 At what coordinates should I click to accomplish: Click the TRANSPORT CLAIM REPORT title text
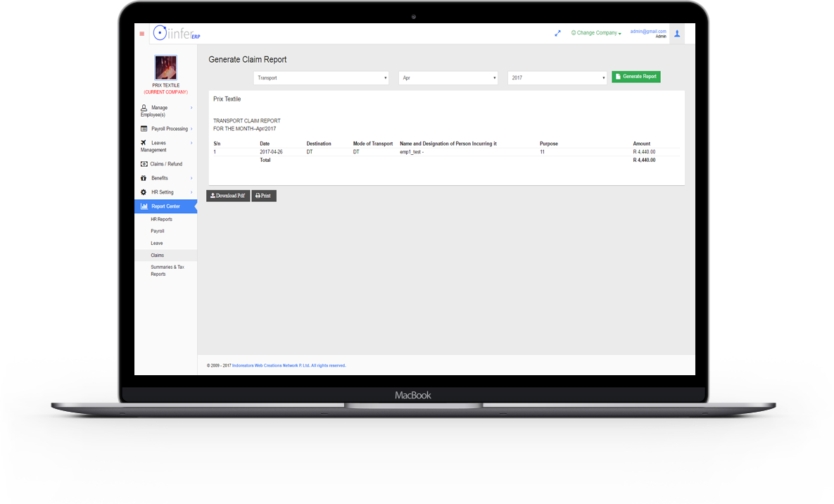(247, 121)
